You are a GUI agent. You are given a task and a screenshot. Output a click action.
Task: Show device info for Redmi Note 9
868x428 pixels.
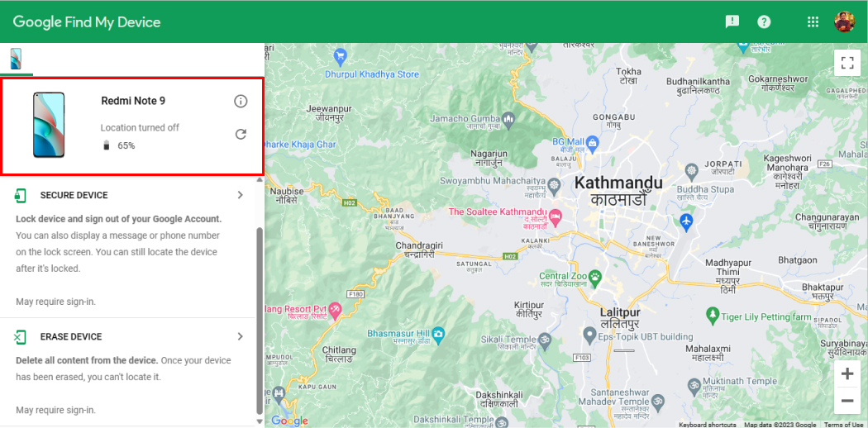point(241,101)
